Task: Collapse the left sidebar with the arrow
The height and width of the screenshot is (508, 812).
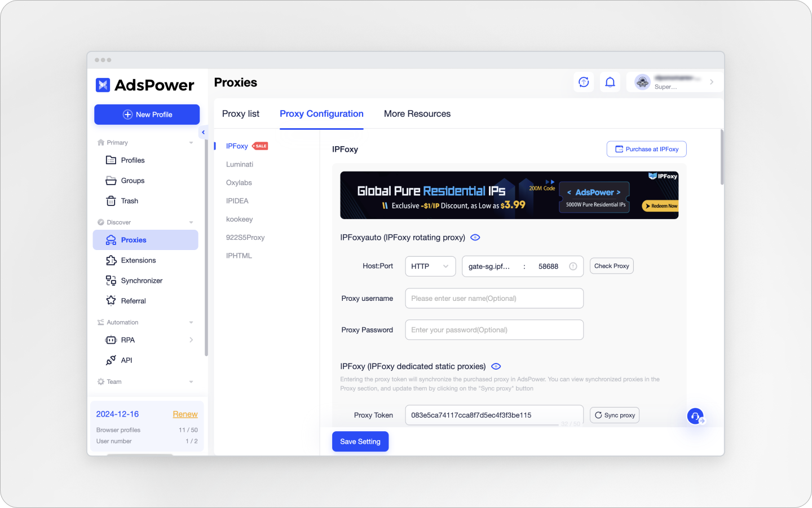Action: [203, 132]
